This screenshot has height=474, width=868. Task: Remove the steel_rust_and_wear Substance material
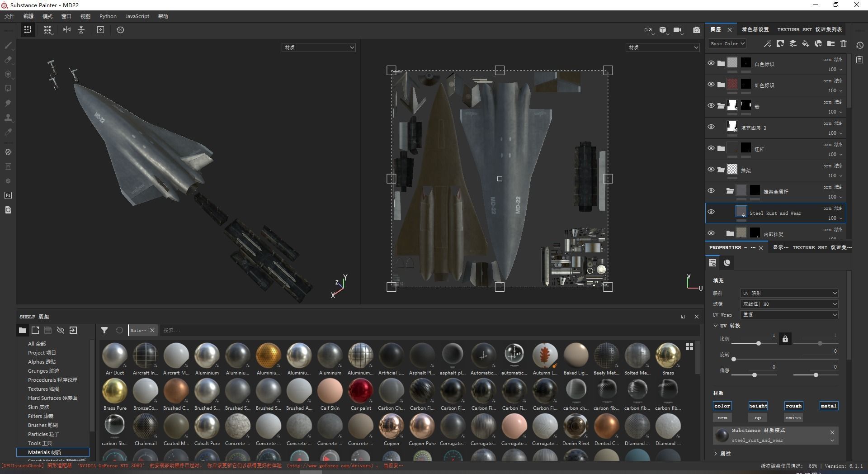pos(832,432)
